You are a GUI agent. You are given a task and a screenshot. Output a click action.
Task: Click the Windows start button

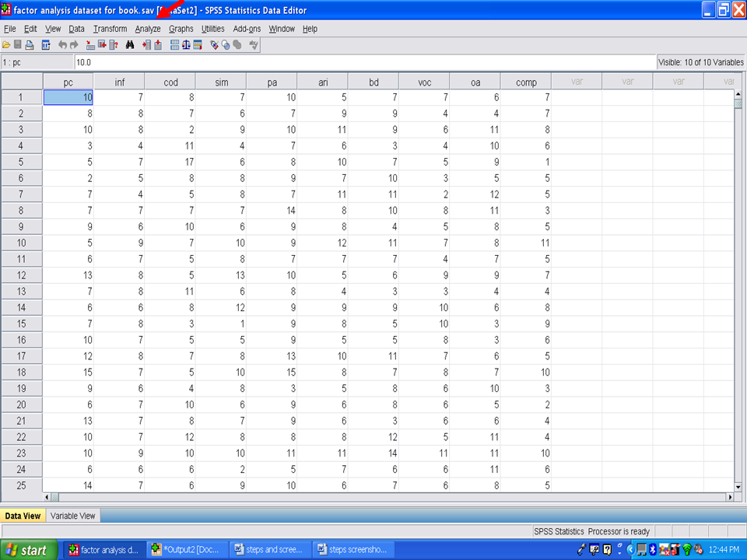click(x=28, y=550)
